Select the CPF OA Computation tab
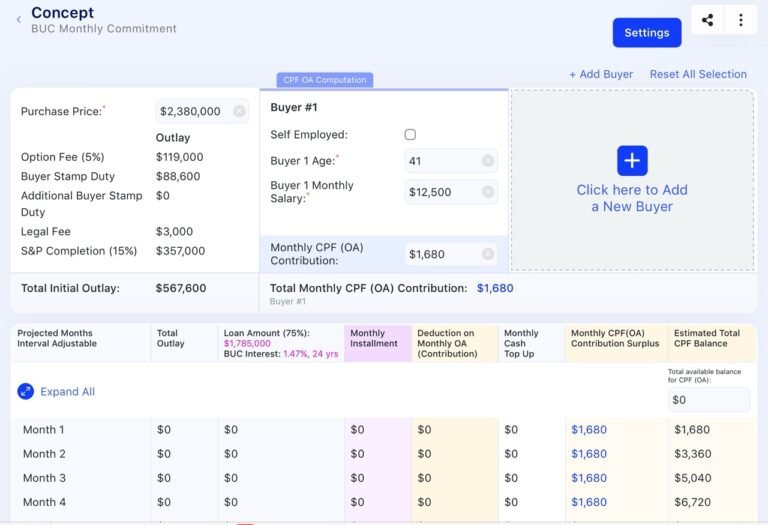768x525 pixels. pos(325,80)
